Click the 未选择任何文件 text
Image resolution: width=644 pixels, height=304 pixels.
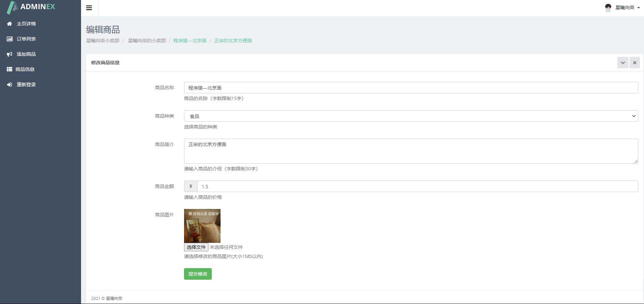[x=226, y=247]
